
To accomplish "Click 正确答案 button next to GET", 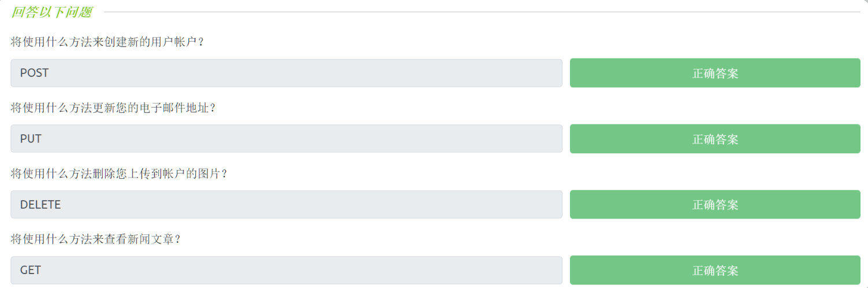I will pyautogui.click(x=715, y=270).
